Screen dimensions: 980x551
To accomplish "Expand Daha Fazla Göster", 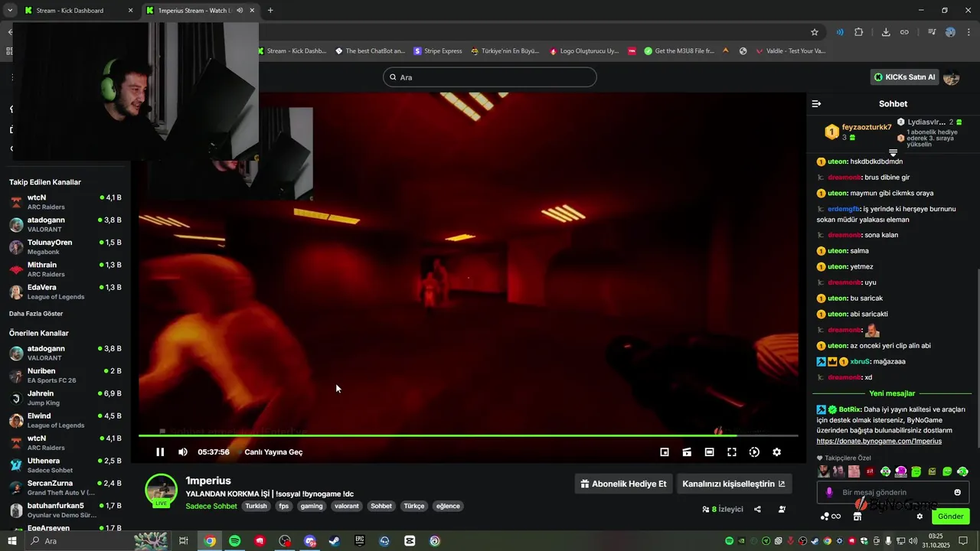I will [x=36, y=314].
